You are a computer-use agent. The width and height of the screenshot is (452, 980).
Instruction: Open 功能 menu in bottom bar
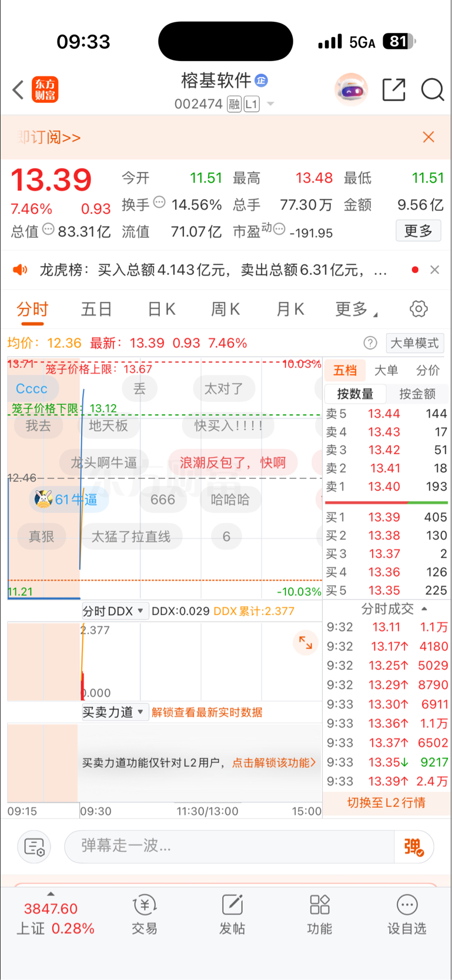point(319,915)
